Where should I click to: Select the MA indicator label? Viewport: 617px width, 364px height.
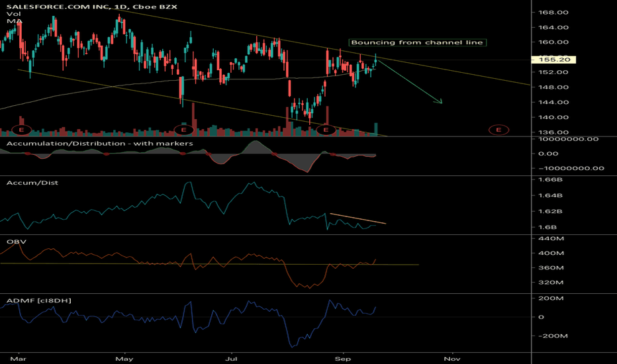[x=14, y=21]
